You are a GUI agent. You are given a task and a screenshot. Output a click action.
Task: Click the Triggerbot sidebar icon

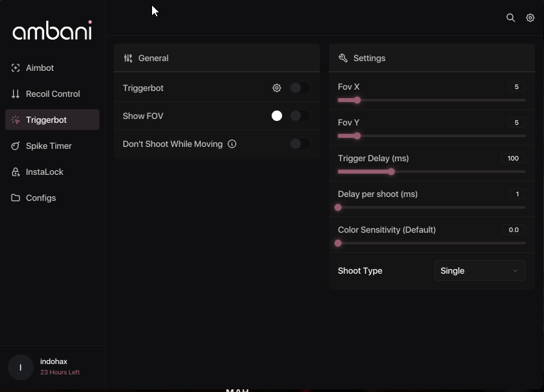coord(16,120)
